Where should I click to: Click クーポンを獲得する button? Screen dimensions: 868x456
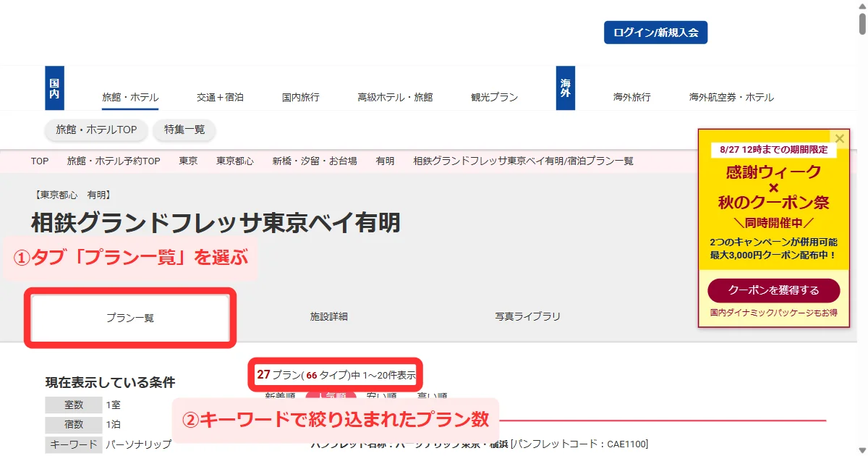tap(774, 290)
